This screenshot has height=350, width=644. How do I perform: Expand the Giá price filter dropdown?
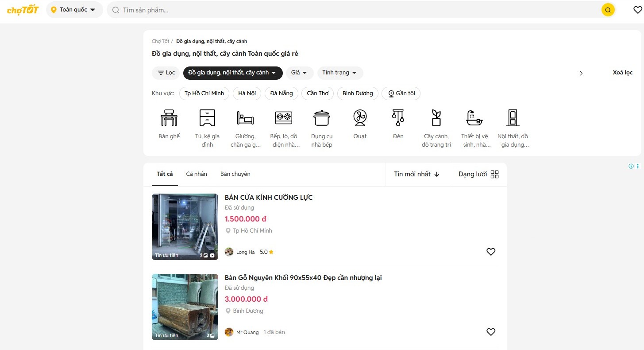pos(299,73)
